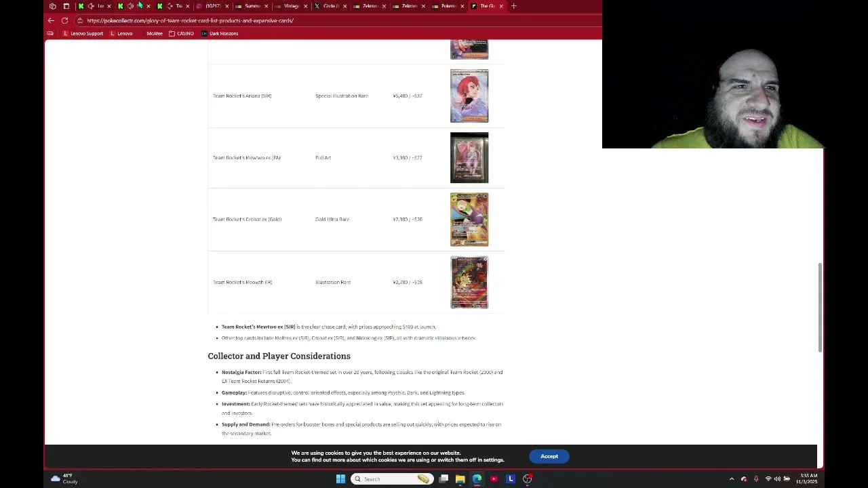
Task: Open the Wi-Fi network tray icon
Action: [768, 479]
